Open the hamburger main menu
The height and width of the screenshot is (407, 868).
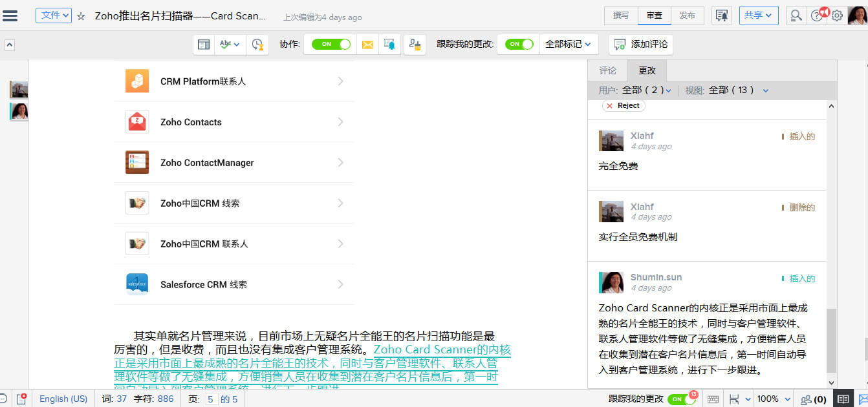[x=10, y=16]
